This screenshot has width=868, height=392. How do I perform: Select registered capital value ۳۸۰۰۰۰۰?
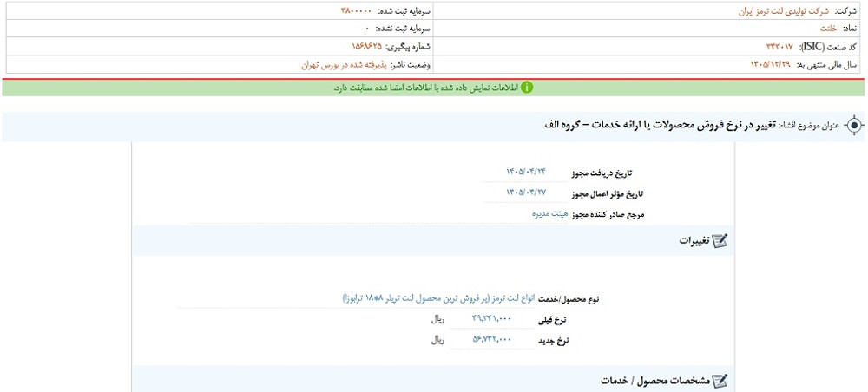click(356, 11)
